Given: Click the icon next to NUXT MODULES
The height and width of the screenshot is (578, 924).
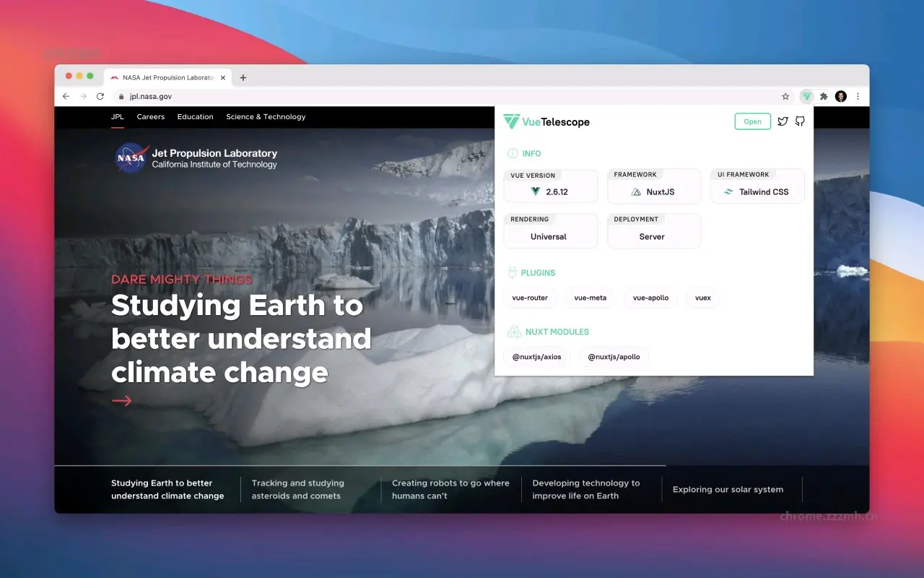Looking at the screenshot, I should pos(514,332).
